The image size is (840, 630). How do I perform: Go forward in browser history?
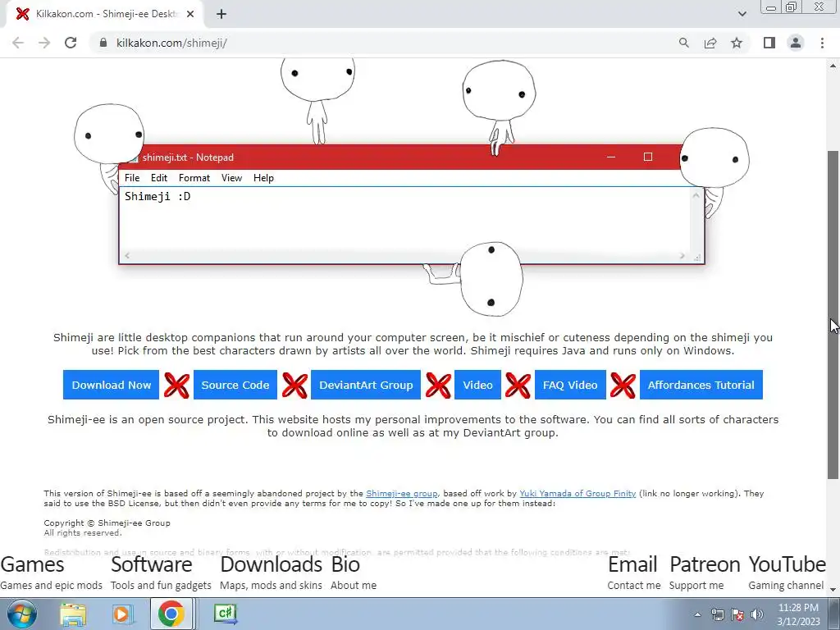[44, 43]
